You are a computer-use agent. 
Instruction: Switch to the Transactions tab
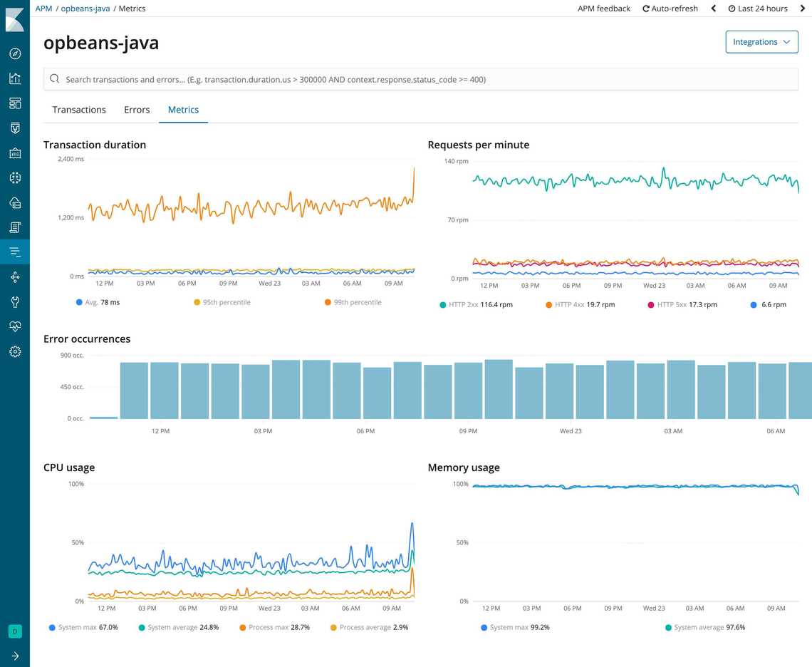click(78, 110)
